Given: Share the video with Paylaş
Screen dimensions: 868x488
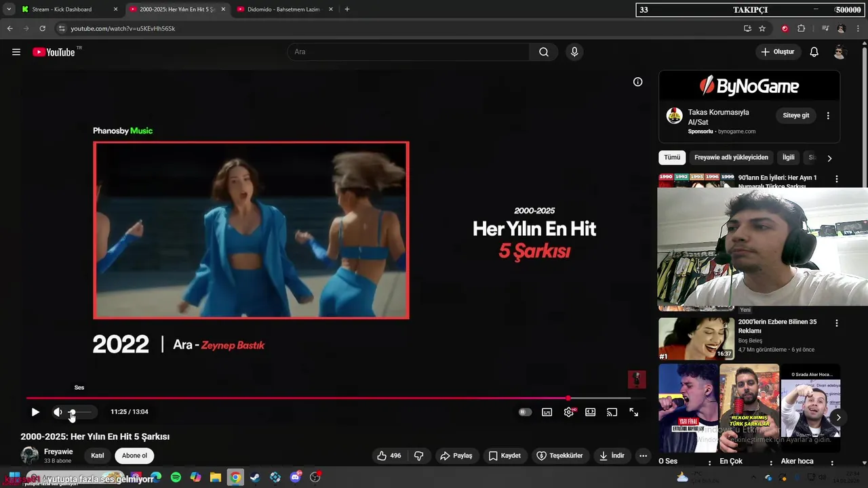Looking at the screenshot, I should 456,456.
